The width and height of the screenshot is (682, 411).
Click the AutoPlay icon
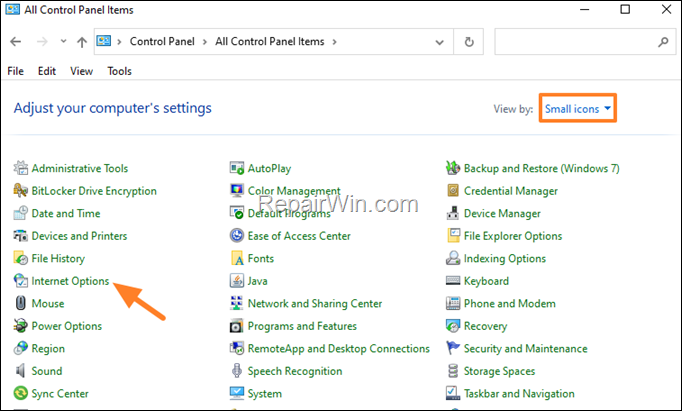pos(237,168)
